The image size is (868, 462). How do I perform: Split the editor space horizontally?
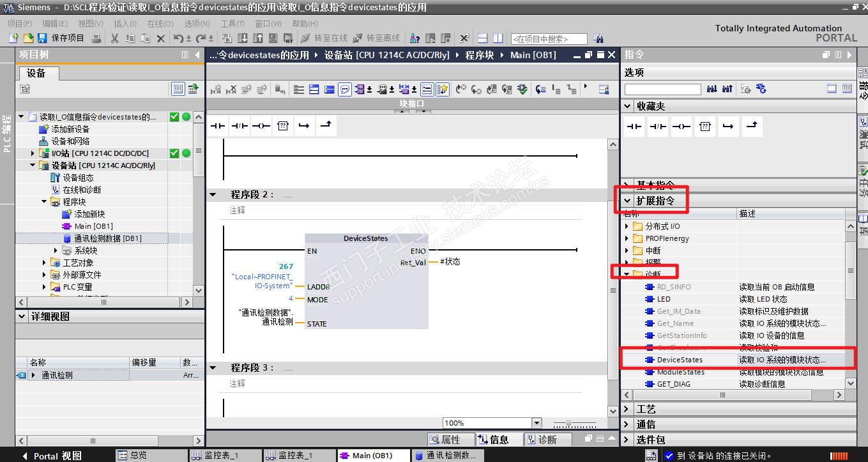coord(483,38)
